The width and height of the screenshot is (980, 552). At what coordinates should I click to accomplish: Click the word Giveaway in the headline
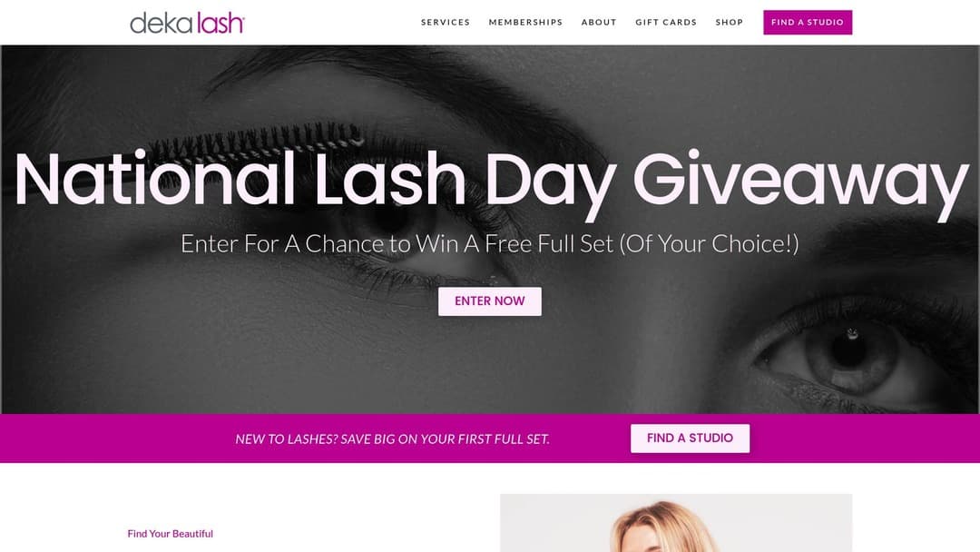pyautogui.click(x=800, y=181)
